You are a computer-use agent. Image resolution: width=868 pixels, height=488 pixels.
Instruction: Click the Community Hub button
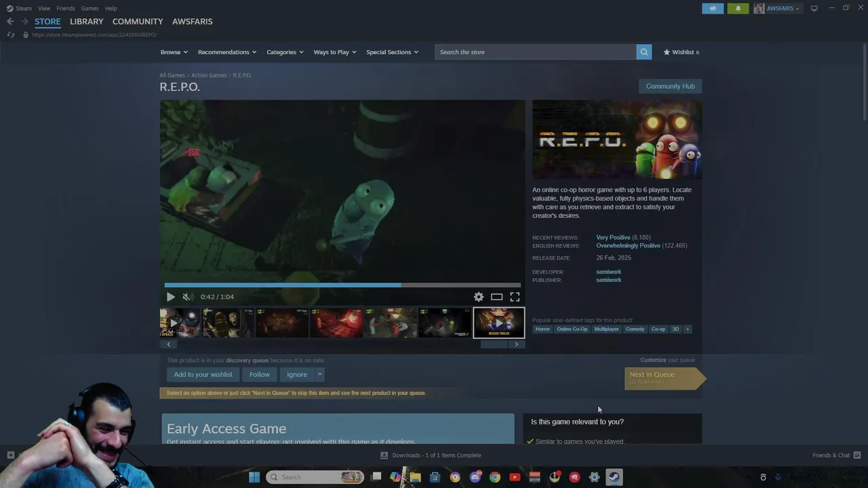[670, 86]
